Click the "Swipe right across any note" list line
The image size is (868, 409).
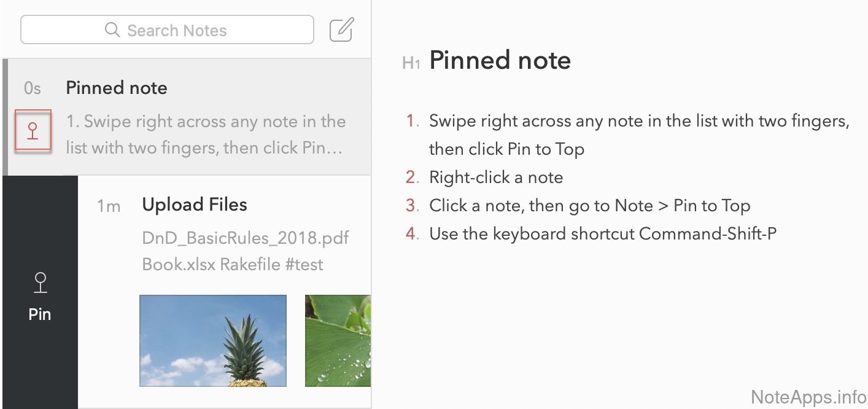coord(638,121)
